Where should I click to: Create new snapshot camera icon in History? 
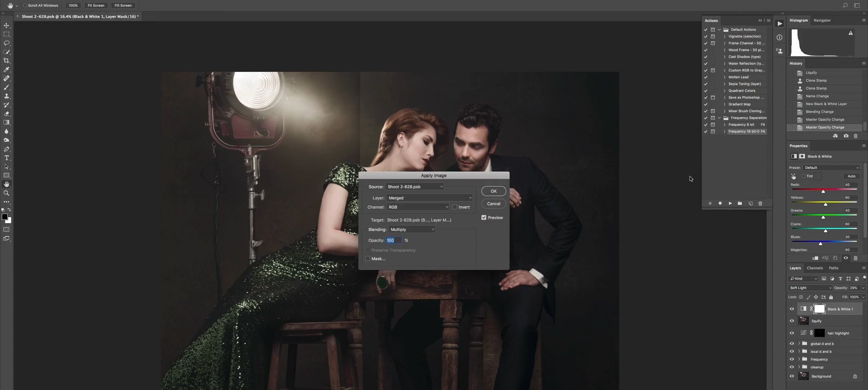tap(846, 136)
